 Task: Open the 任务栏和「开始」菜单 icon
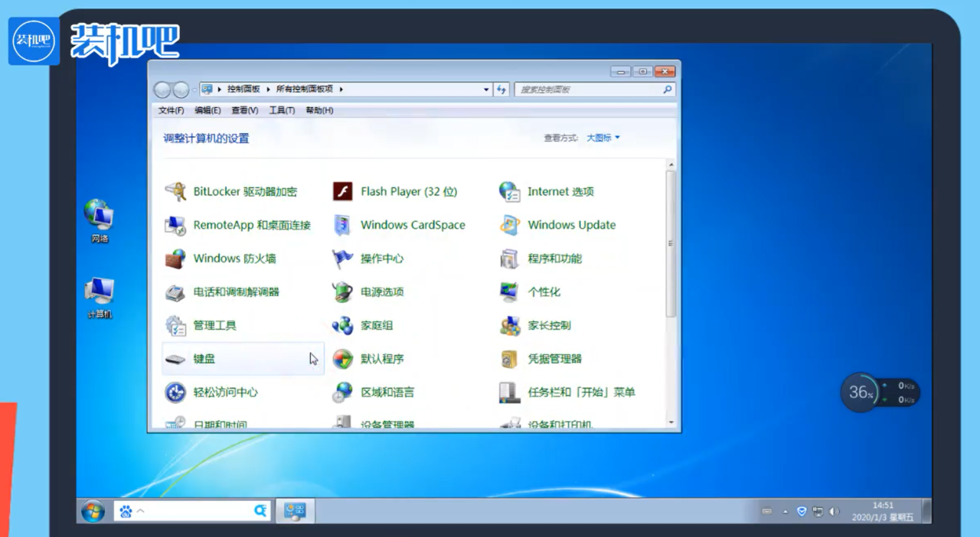click(x=510, y=392)
